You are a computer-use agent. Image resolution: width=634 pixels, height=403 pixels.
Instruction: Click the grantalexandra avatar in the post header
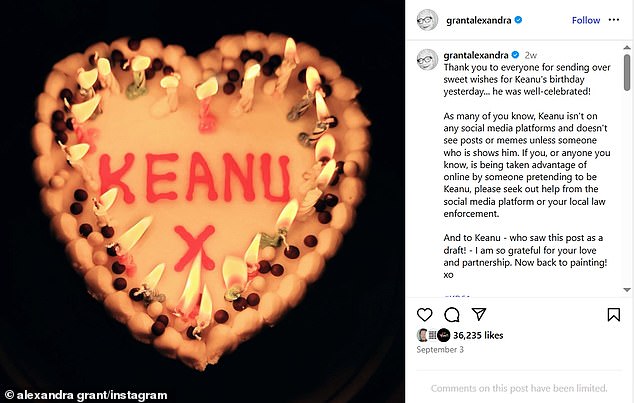427,19
